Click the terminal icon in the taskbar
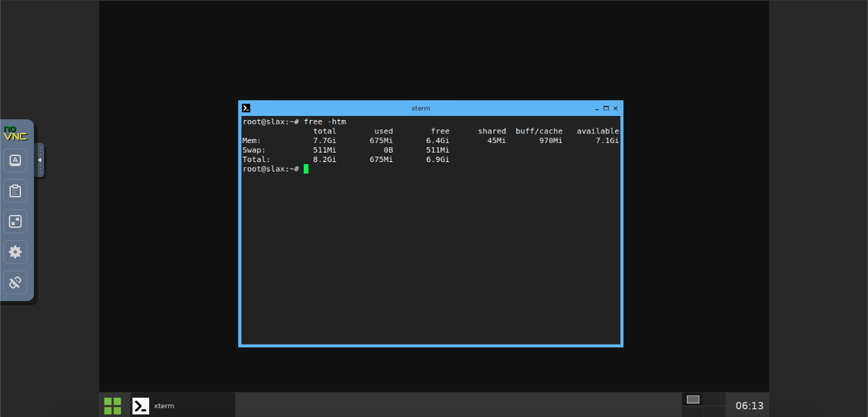The image size is (868, 417). 140,405
